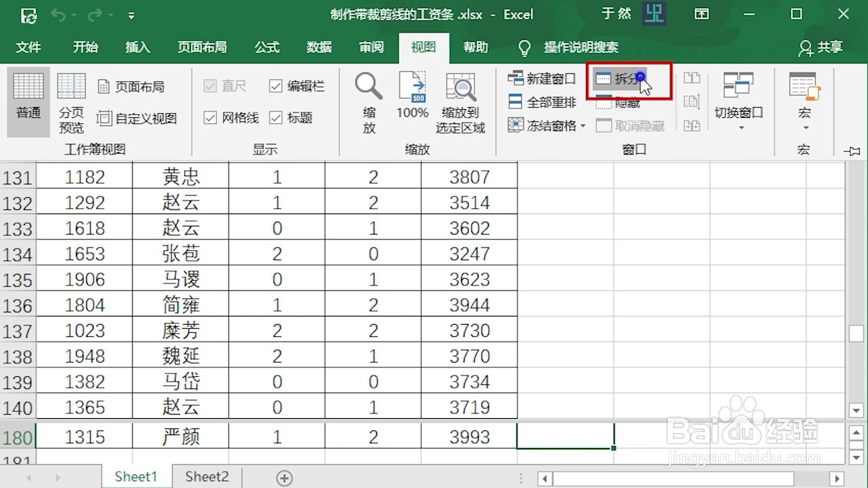This screenshot has height=488, width=868.
Task: Click horizontal scrollbar left arrow
Action: 545,479
